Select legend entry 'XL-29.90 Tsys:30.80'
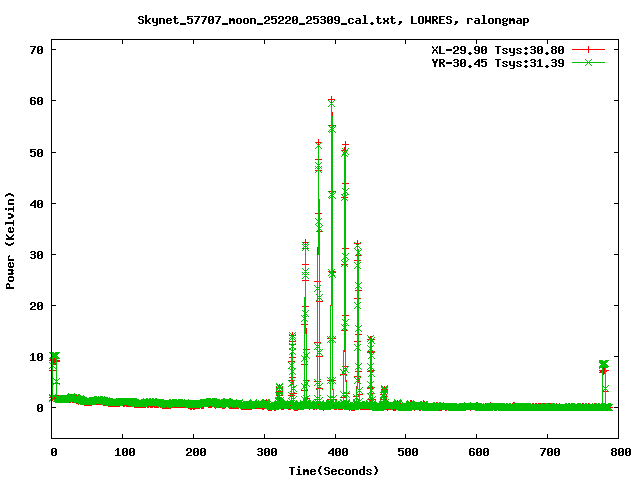The image size is (640, 480). click(498, 50)
